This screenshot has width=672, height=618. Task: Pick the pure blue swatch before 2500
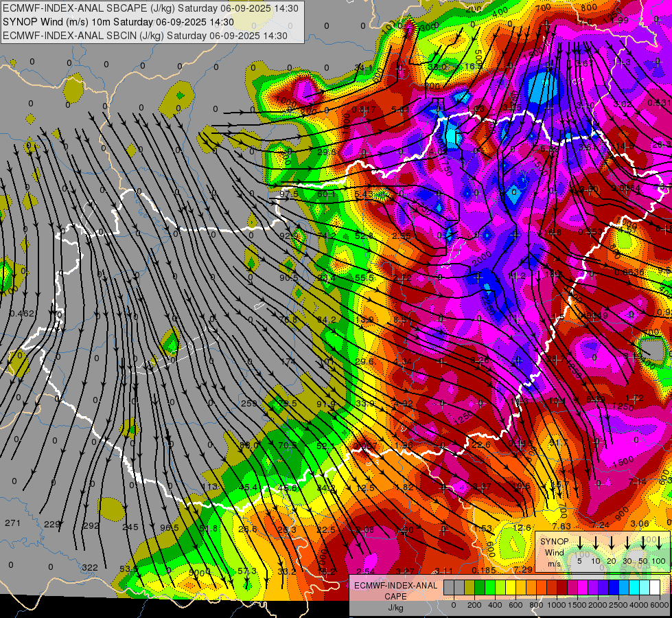pos(614,587)
